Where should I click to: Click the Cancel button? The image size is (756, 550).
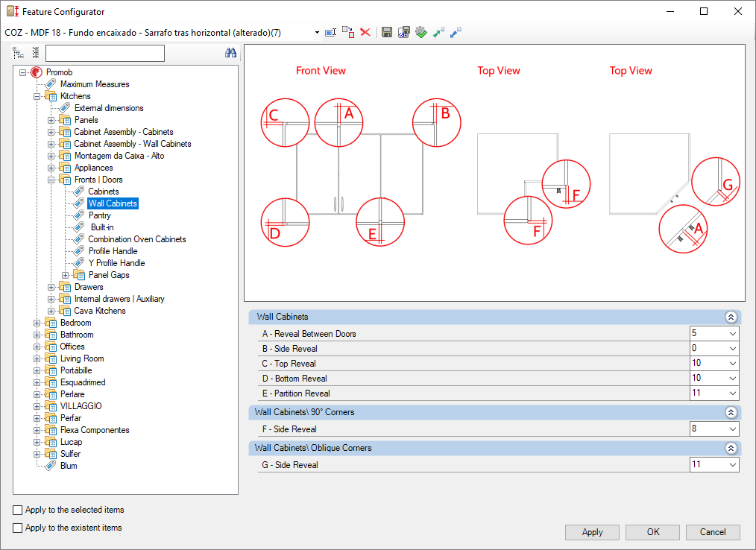pyautogui.click(x=713, y=532)
